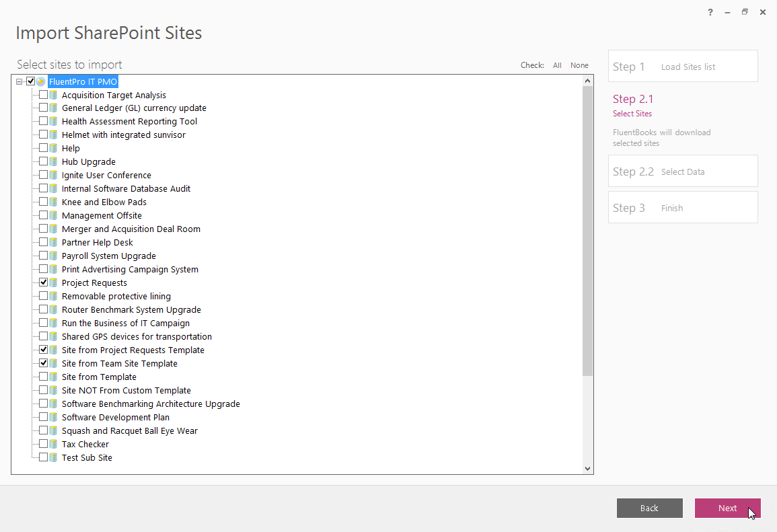777x532 pixels.
Task: Select the Router Benchmark System Upgrade label
Action: pyautogui.click(x=131, y=309)
